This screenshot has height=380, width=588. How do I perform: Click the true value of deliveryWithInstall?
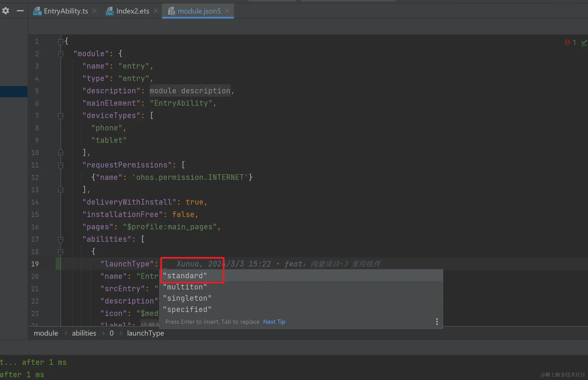point(194,202)
